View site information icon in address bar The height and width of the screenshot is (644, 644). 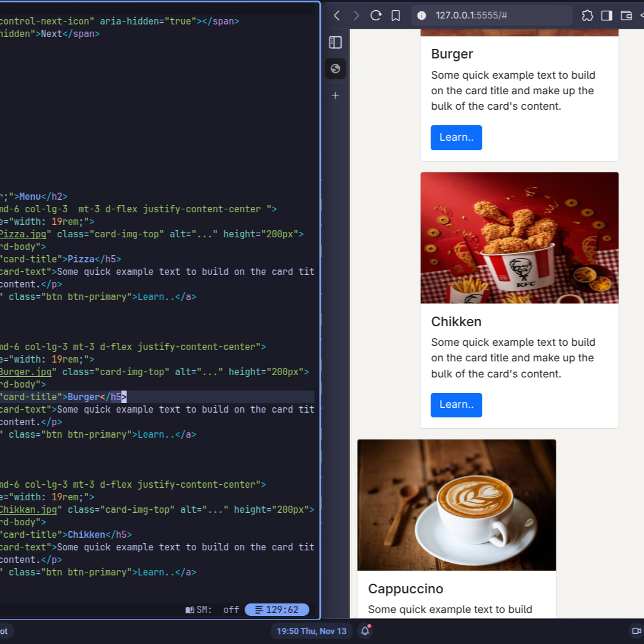pos(422,16)
